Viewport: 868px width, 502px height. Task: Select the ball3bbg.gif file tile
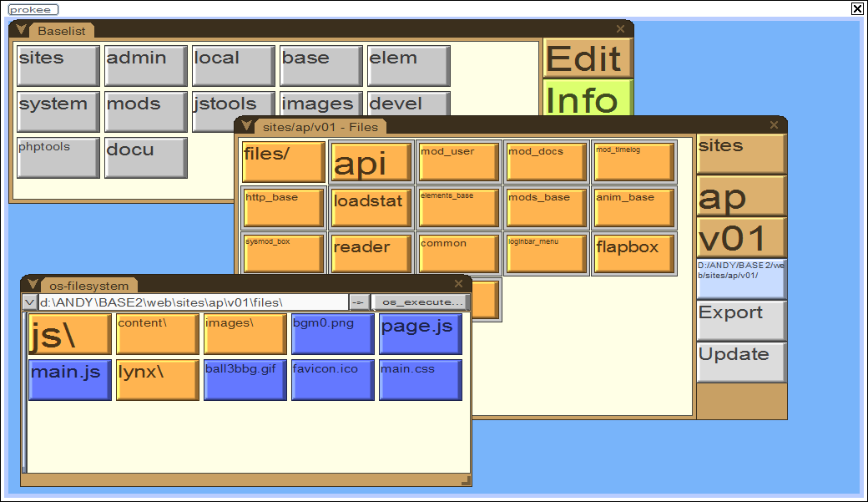pos(245,380)
